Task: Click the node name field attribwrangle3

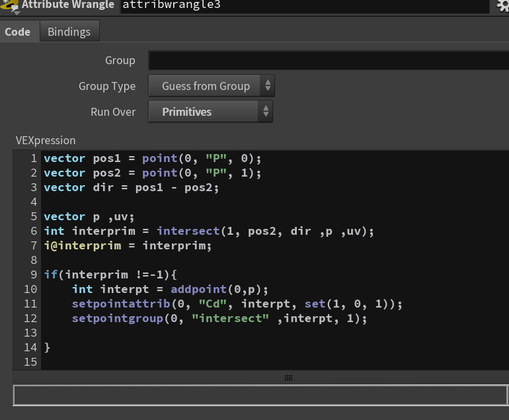Action: pyautogui.click(x=305, y=6)
